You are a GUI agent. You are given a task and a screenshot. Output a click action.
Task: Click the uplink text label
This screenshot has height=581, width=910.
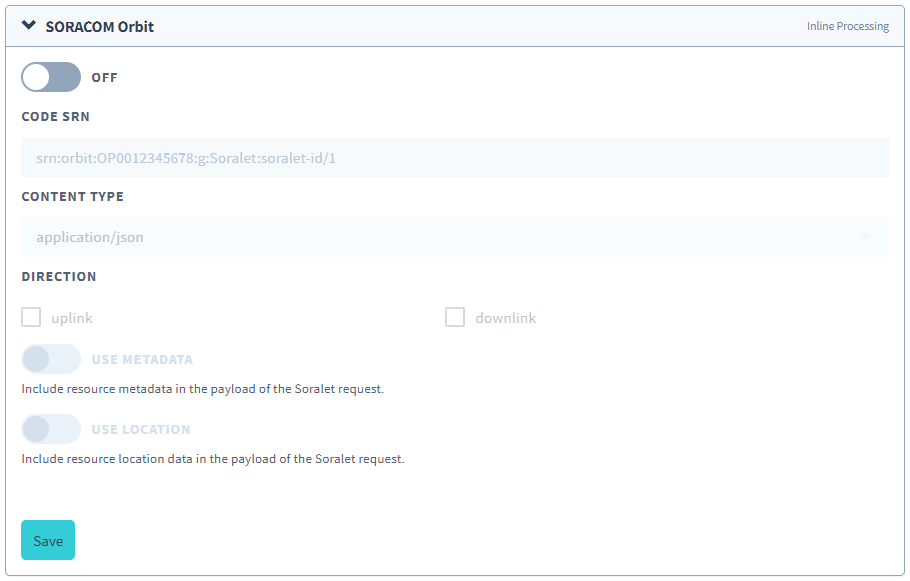point(72,318)
